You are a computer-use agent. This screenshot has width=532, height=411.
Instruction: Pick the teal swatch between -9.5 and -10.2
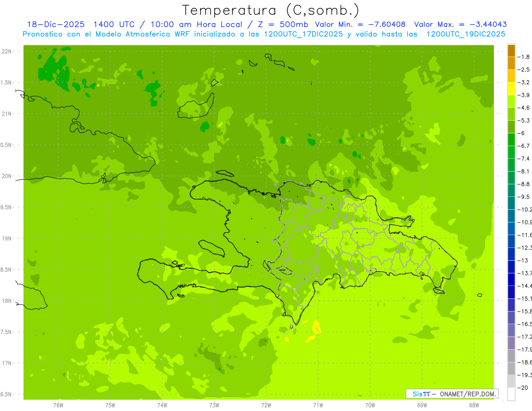(511, 203)
